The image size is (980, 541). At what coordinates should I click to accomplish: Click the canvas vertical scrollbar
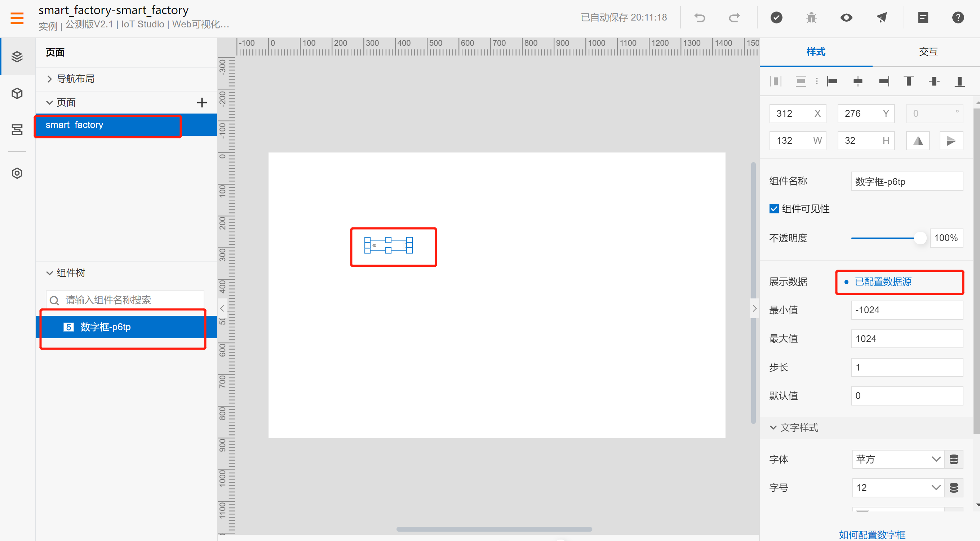[x=753, y=293]
